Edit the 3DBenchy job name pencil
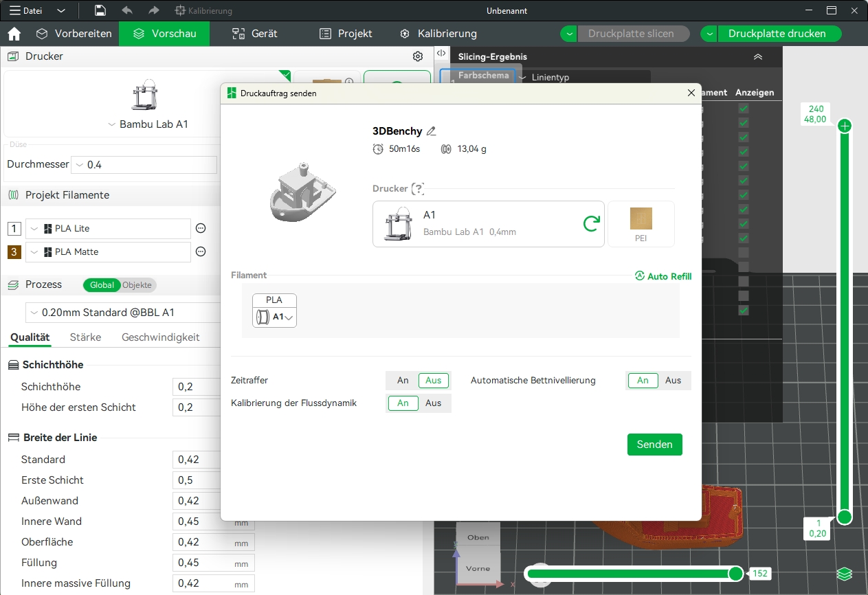This screenshot has width=868, height=595. tap(432, 131)
